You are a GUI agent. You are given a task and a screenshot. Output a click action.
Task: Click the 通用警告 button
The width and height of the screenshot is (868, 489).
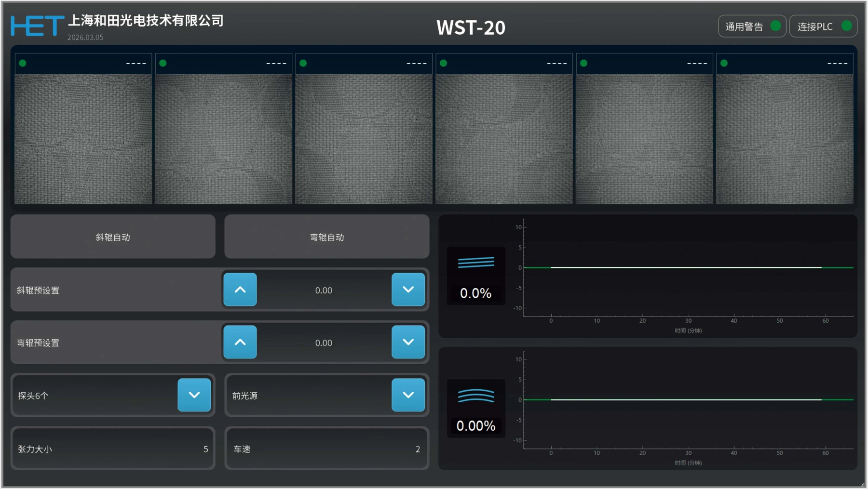tap(752, 26)
